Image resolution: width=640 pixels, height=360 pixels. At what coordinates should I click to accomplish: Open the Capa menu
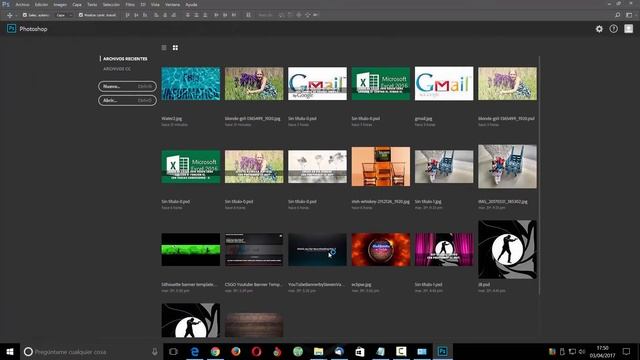coord(77,4)
